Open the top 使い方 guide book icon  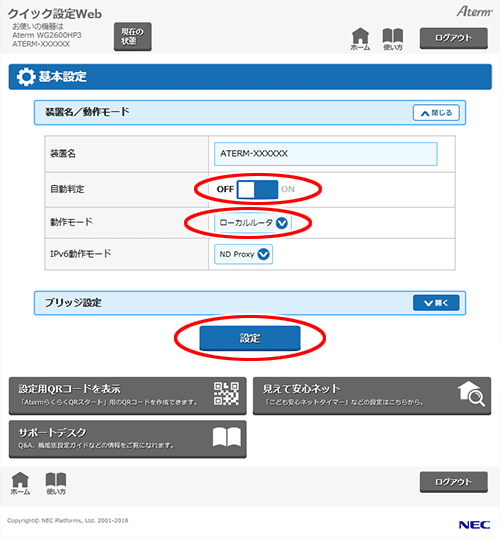pyautogui.click(x=393, y=39)
